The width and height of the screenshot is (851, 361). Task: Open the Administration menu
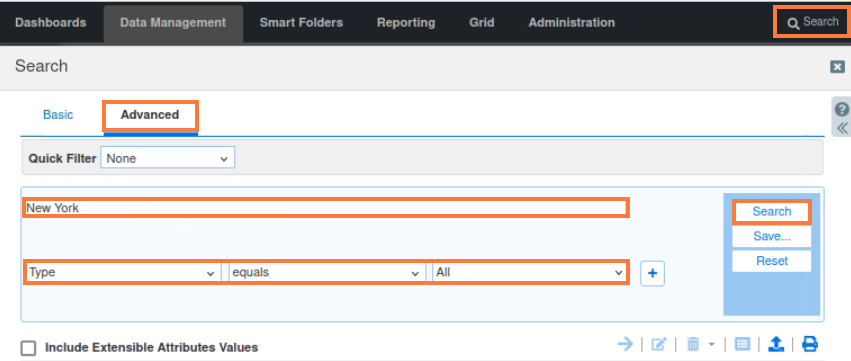[571, 23]
